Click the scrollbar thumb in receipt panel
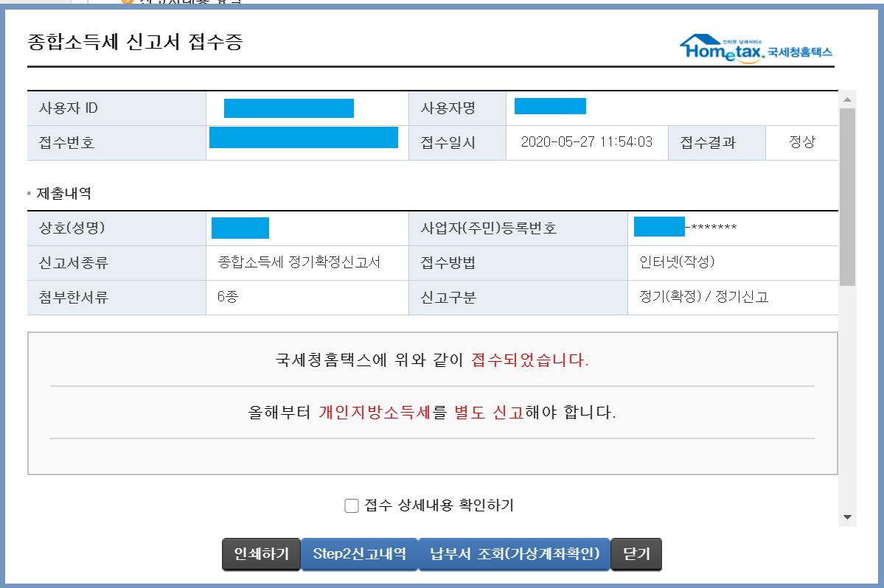Image resolution: width=884 pixels, height=588 pixels. coord(847,195)
